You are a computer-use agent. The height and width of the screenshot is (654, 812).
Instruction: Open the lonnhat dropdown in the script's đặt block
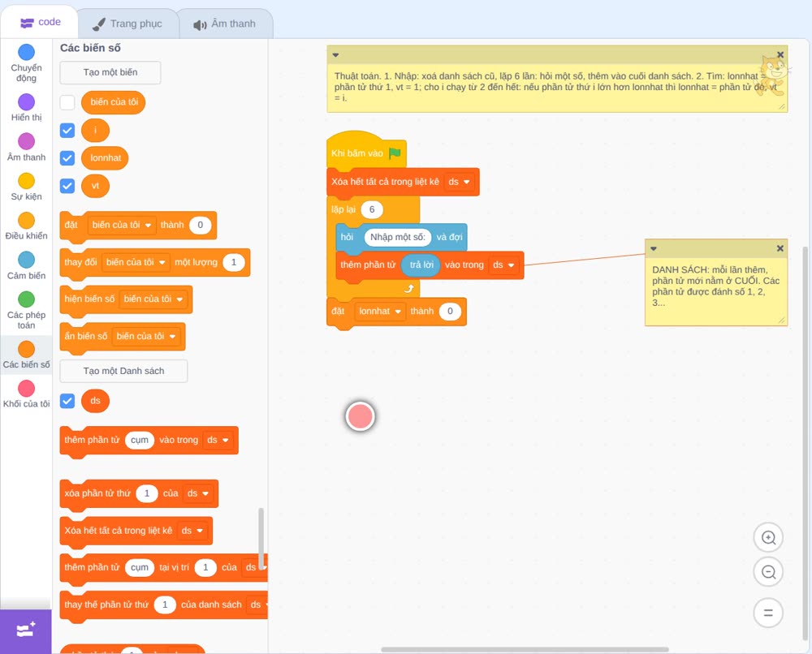pos(379,311)
